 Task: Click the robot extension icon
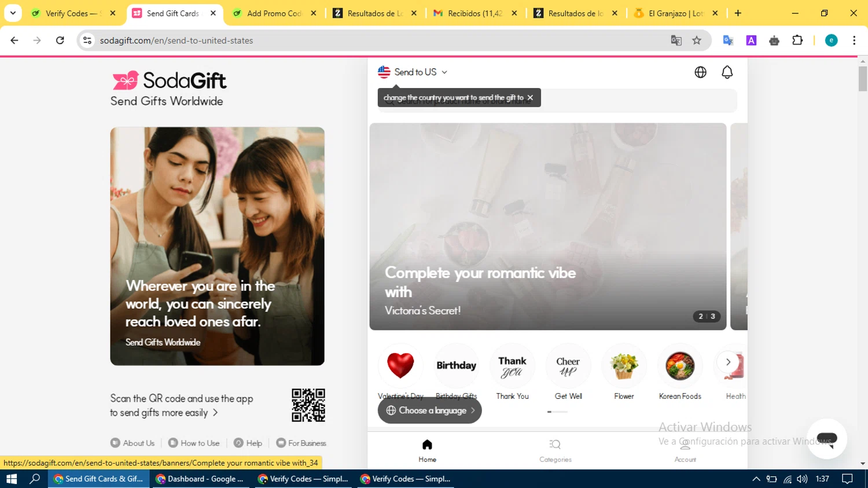pos(774,41)
